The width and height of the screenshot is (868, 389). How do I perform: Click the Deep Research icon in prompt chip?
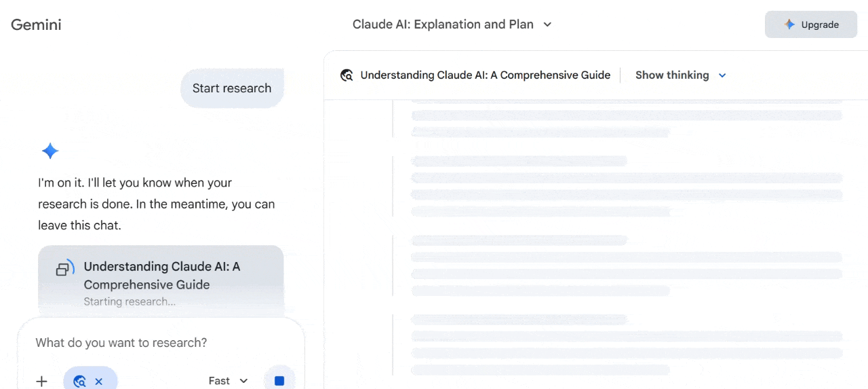point(79,381)
